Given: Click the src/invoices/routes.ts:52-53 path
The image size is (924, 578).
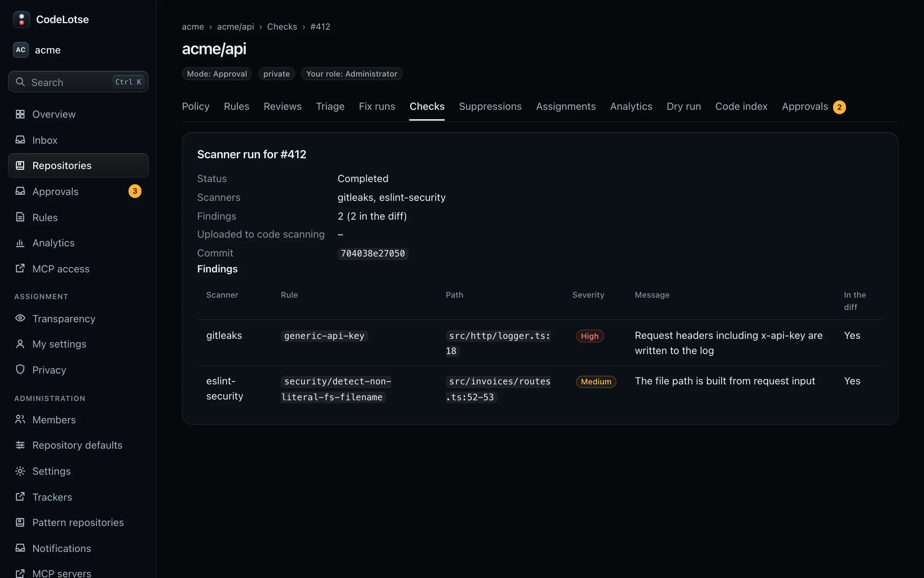Looking at the screenshot, I should pyautogui.click(x=498, y=389).
